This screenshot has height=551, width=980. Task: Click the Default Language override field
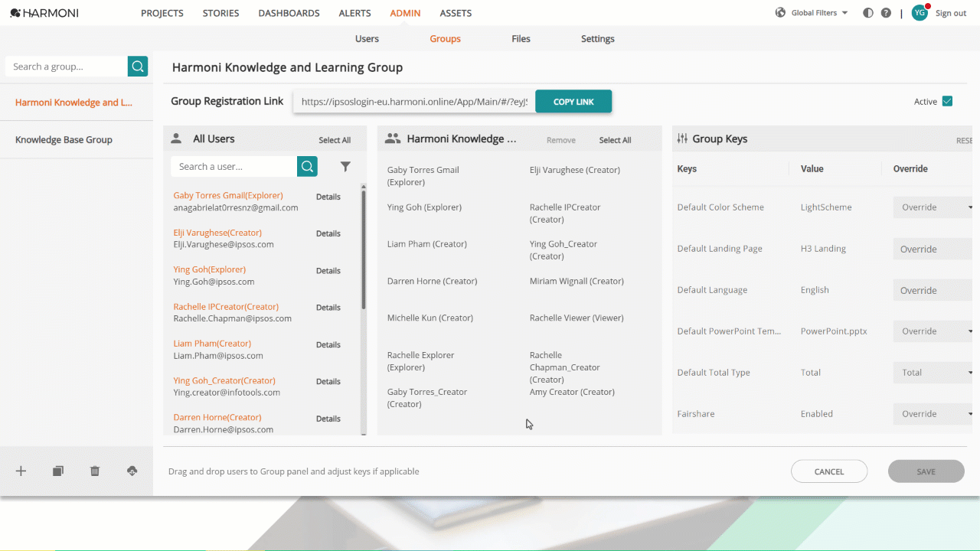933,290
